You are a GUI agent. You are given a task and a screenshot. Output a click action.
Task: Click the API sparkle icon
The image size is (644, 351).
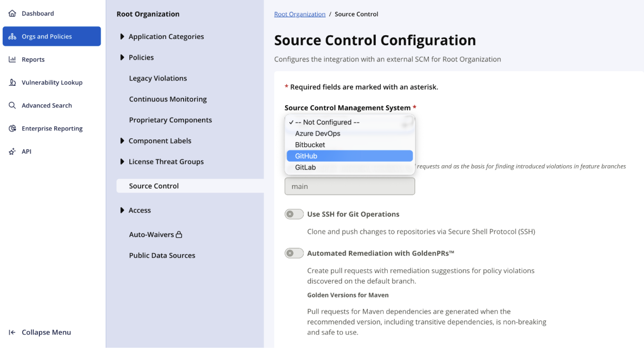[x=12, y=152]
